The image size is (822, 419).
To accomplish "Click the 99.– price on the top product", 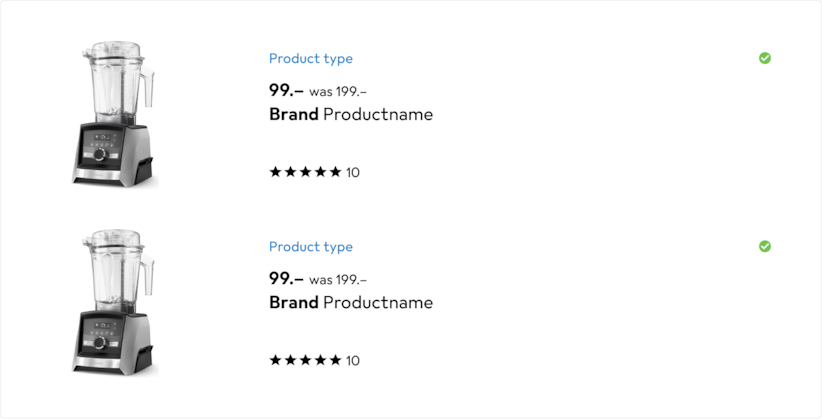I will (x=286, y=90).
